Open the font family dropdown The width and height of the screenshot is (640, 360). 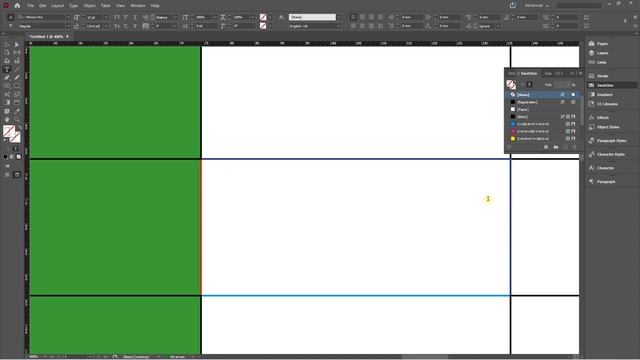pyautogui.click(x=68, y=18)
